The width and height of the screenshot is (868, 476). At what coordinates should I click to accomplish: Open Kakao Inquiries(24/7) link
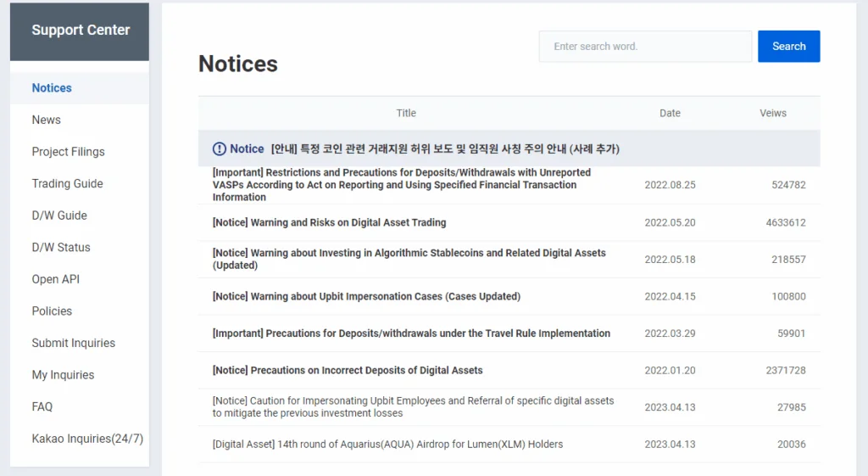point(87,439)
